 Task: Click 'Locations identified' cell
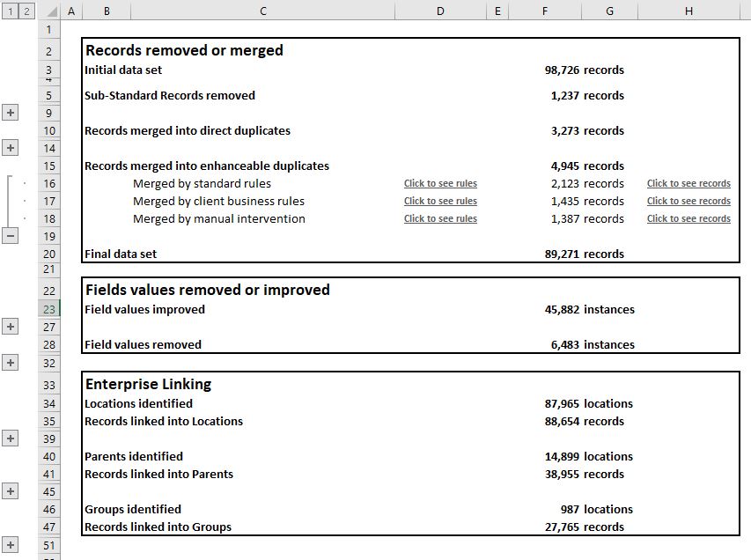[138, 404]
